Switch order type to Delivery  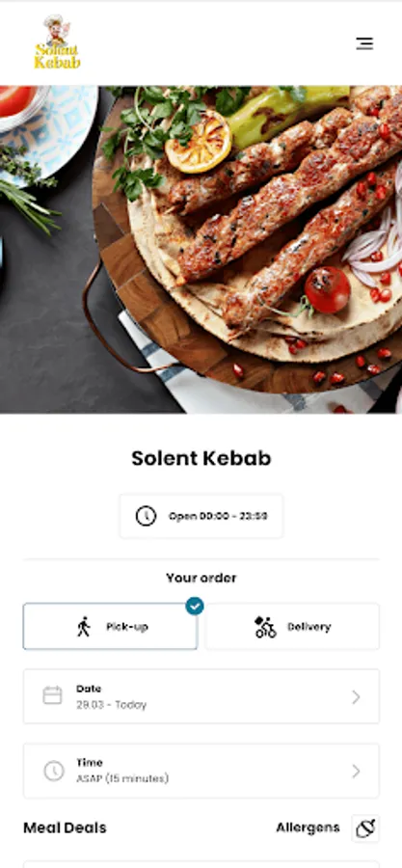click(292, 626)
